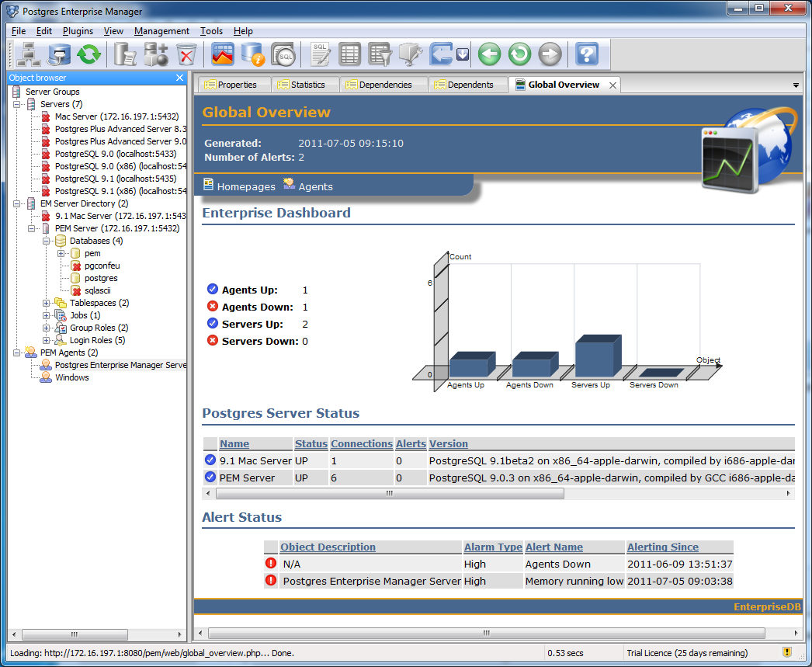Expand the Group Roles (2) node
Image resolution: width=812 pixels, height=667 pixels.
pos(46,328)
